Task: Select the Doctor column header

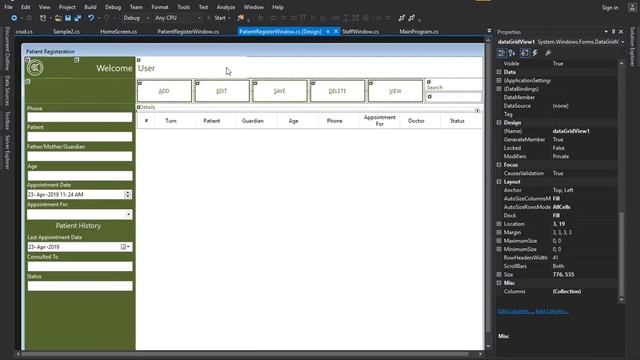Action: pyautogui.click(x=416, y=121)
